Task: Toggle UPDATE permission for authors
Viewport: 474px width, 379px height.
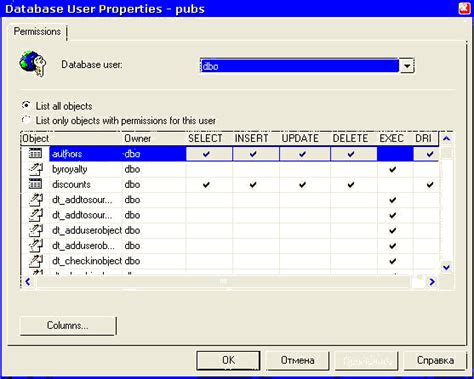Action: 302,154
